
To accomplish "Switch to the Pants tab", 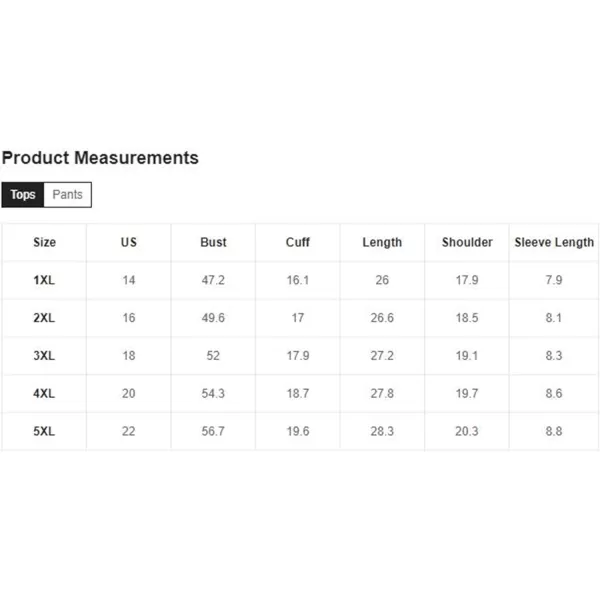I will coord(68,195).
